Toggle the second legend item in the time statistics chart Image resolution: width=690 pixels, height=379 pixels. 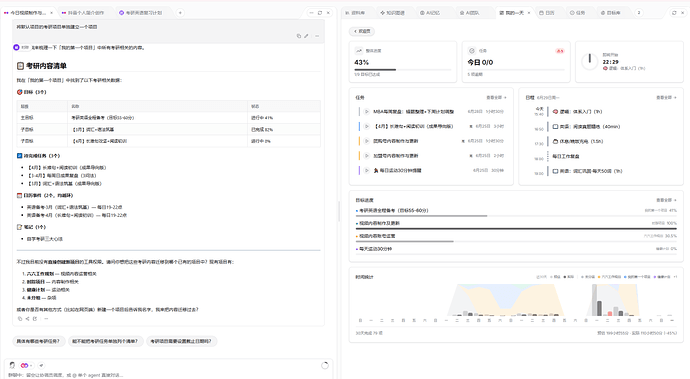pyautogui.click(x=569, y=277)
